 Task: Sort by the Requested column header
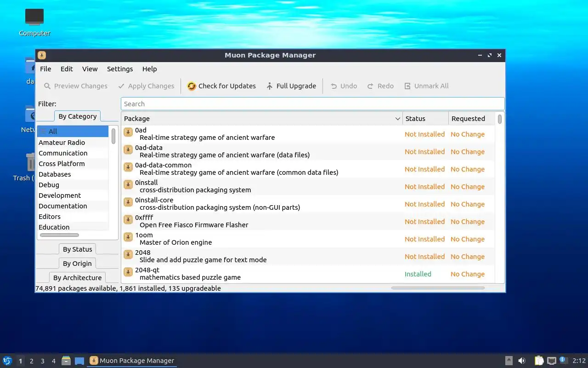pyautogui.click(x=472, y=119)
